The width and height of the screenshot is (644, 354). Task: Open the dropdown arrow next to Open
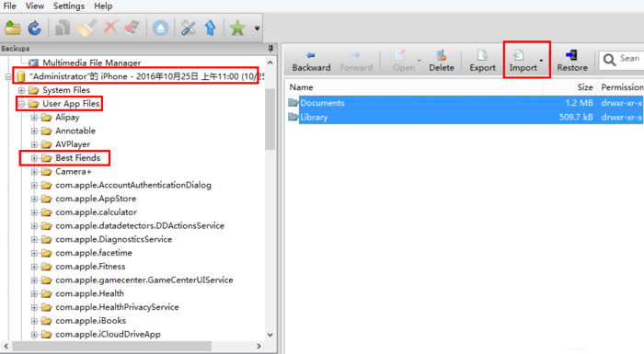(x=420, y=61)
